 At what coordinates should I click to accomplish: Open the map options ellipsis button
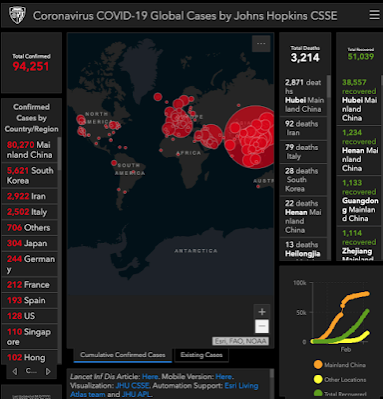[x=261, y=44]
